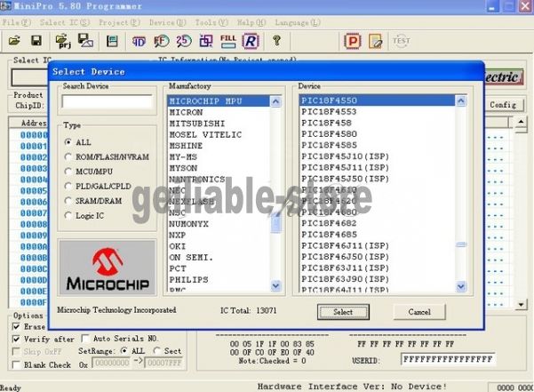Click the help key icon

pyautogui.click(x=276, y=41)
